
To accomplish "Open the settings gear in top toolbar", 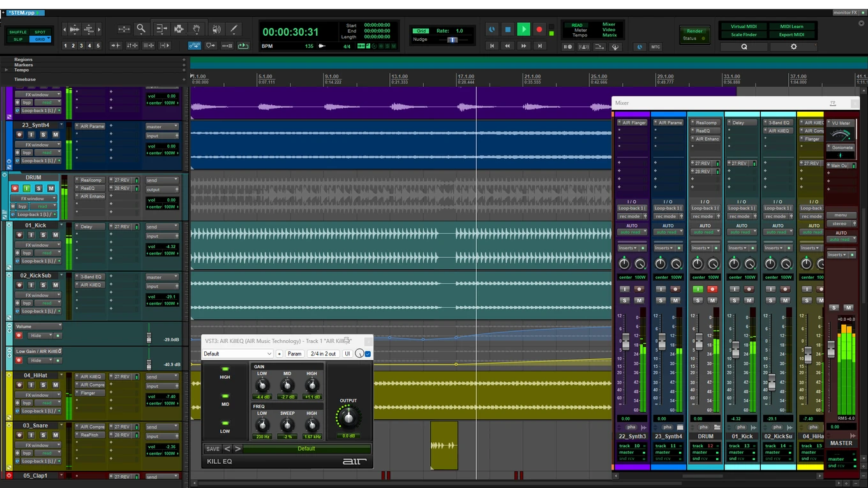I will pos(794,47).
